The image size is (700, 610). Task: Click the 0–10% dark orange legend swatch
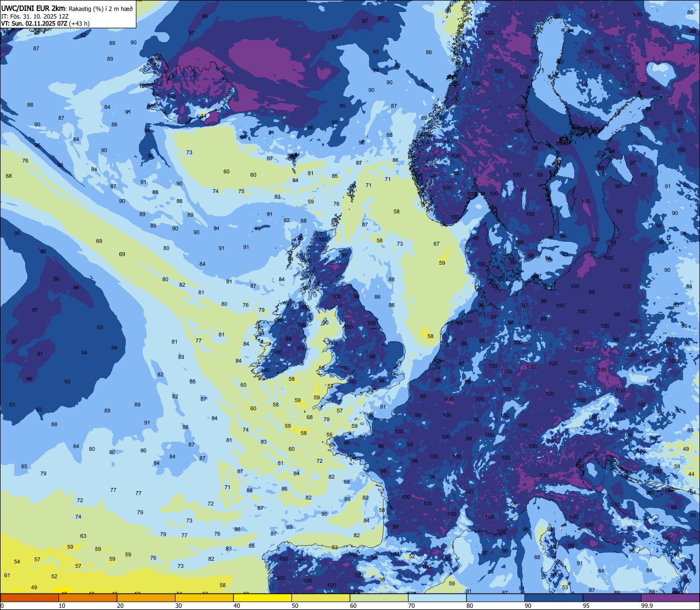tap(30, 597)
